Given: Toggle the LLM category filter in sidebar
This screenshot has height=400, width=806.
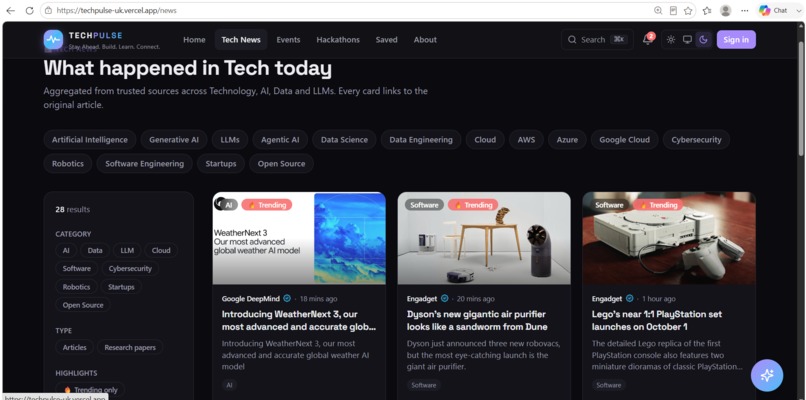Looking at the screenshot, I should click(127, 250).
